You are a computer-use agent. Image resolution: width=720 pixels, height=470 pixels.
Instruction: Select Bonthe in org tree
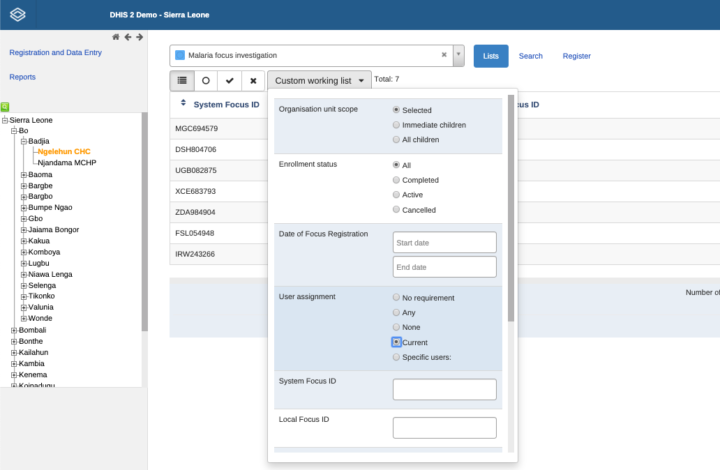point(31,341)
